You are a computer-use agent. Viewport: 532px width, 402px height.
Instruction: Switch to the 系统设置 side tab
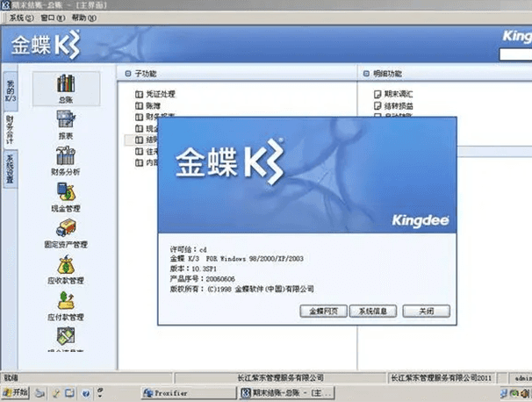tap(9, 168)
